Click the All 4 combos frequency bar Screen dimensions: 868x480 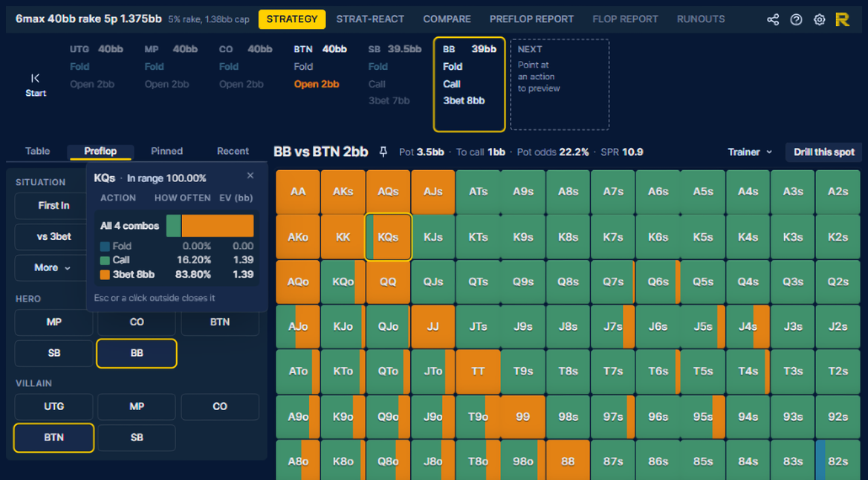point(210,226)
